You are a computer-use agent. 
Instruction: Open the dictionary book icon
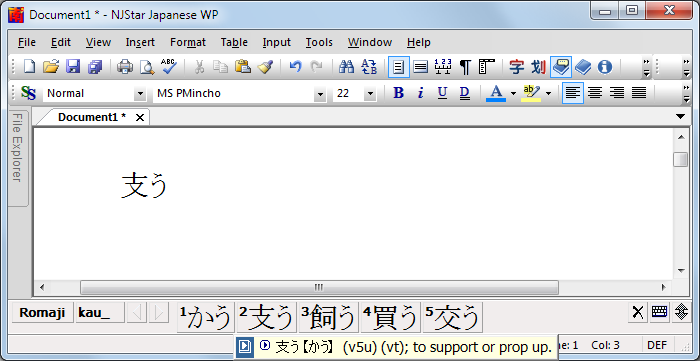tap(583, 67)
